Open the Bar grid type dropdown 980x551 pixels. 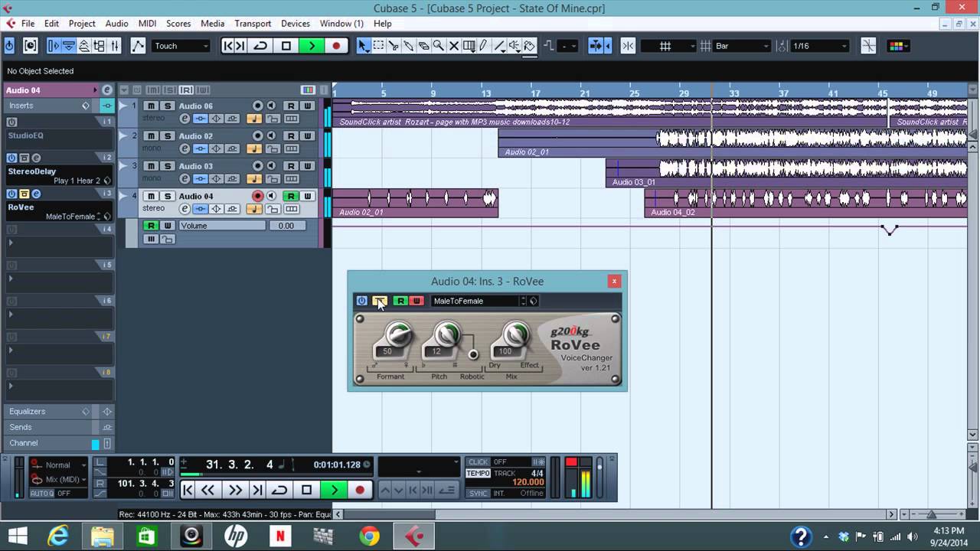pos(742,46)
